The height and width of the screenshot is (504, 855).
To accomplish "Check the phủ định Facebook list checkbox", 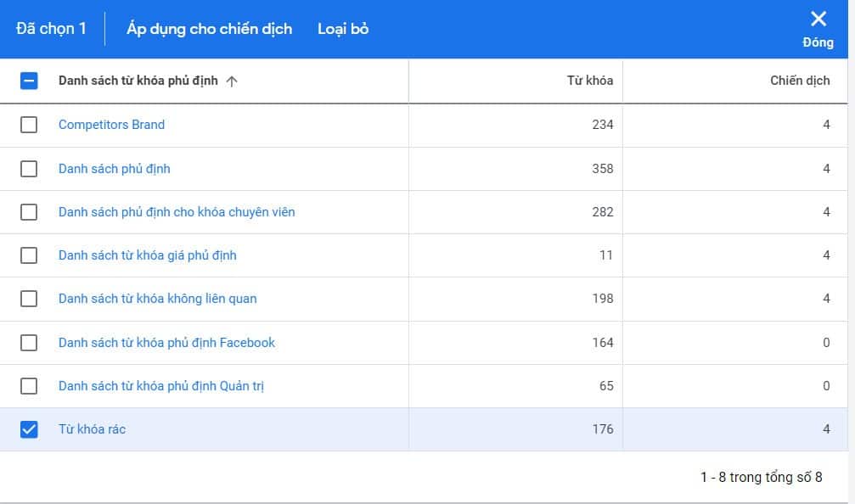I will (29, 343).
